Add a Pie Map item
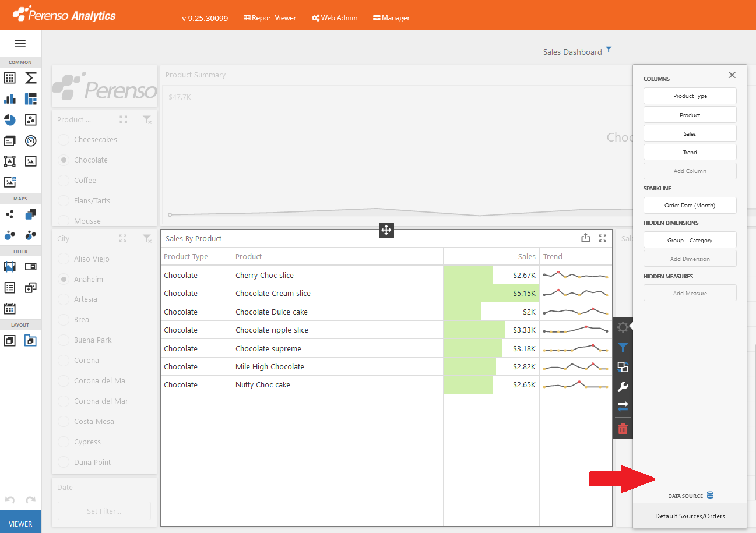The height and width of the screenshot is (533, 756). coord(31,235)
